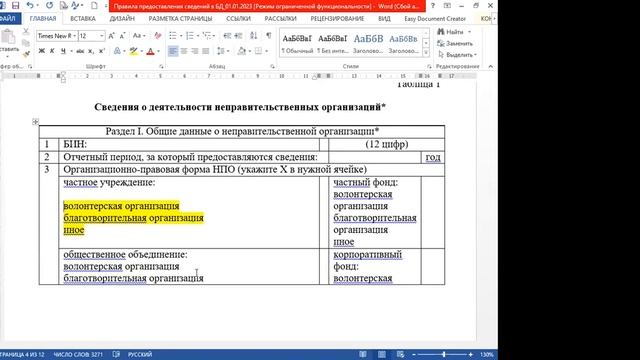The image size is (640, 360).
Task: Switch to read mode view
Action: tap(362, 354)
